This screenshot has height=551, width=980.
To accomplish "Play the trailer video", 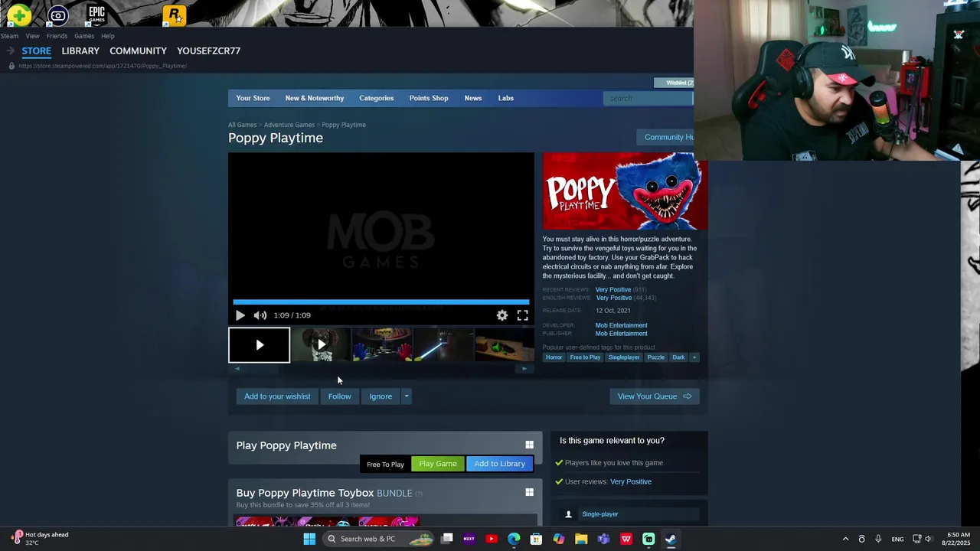I will [240, 315].
